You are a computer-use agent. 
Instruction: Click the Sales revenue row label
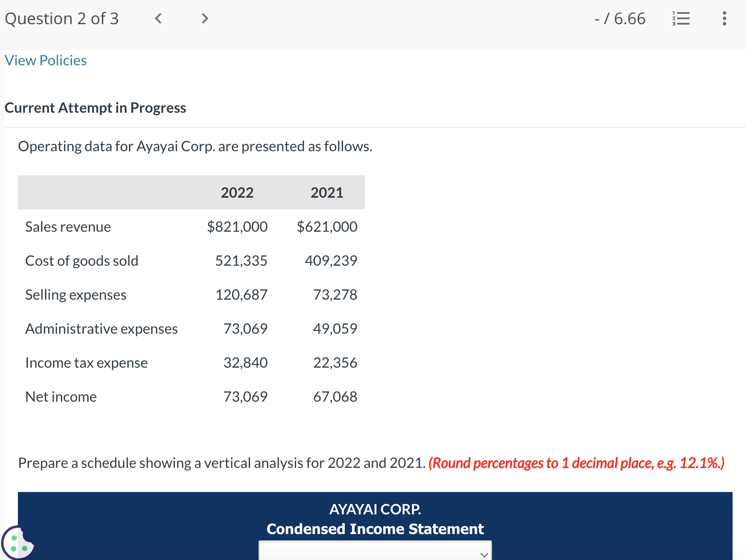[68, 226]
